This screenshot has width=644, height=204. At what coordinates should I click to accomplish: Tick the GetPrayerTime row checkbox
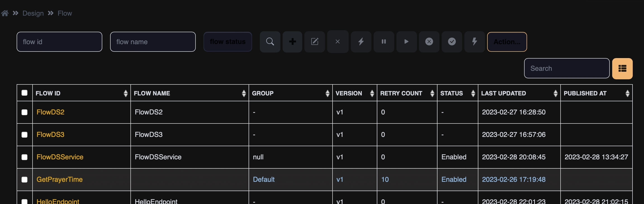click(x=25, y=180)
